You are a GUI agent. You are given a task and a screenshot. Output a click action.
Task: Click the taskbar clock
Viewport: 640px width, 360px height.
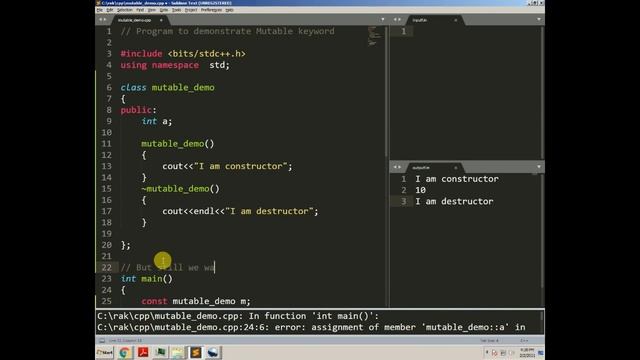(527, 353)
